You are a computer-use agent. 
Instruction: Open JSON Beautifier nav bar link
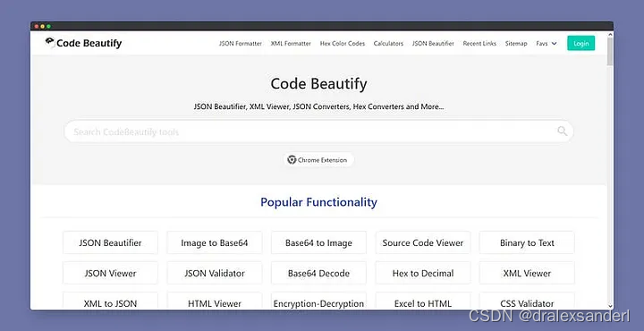pos(433,43)
